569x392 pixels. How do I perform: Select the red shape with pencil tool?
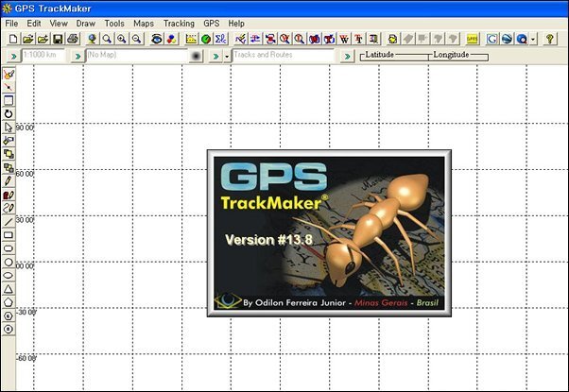tap(9, 196)
